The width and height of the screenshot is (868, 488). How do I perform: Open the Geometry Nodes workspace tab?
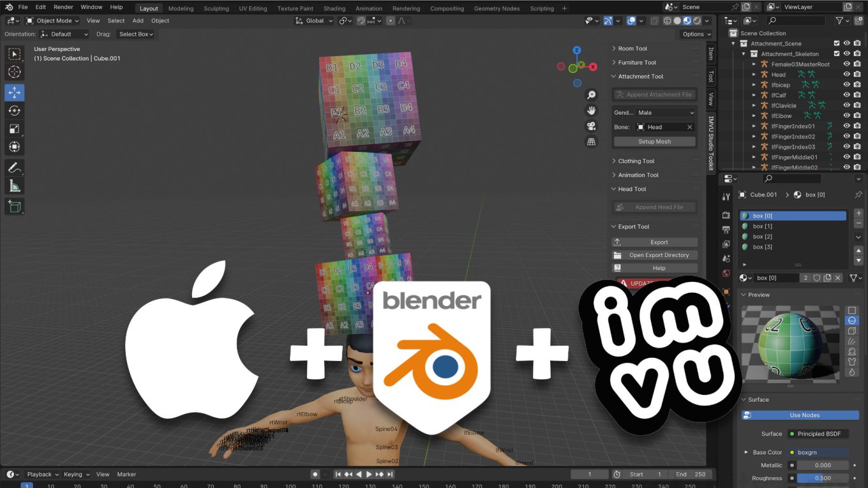click(x=497, y=8)
